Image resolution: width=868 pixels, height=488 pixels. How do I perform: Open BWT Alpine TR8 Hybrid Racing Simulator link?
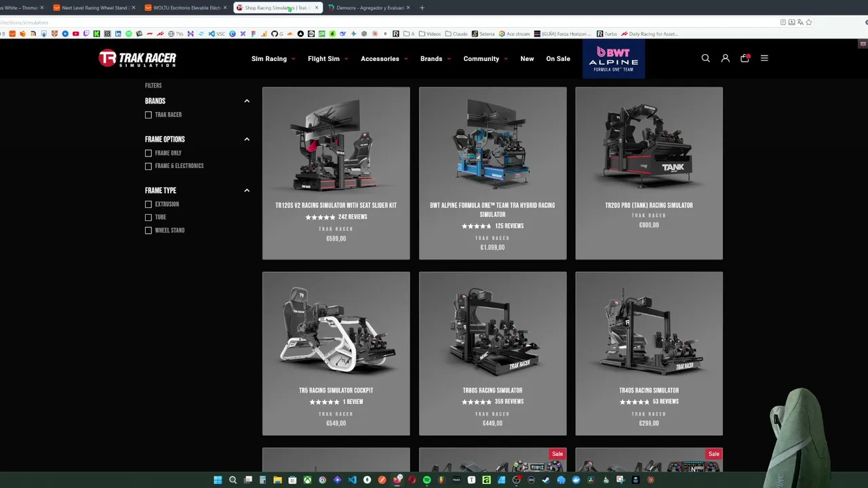tap(492, 209)
